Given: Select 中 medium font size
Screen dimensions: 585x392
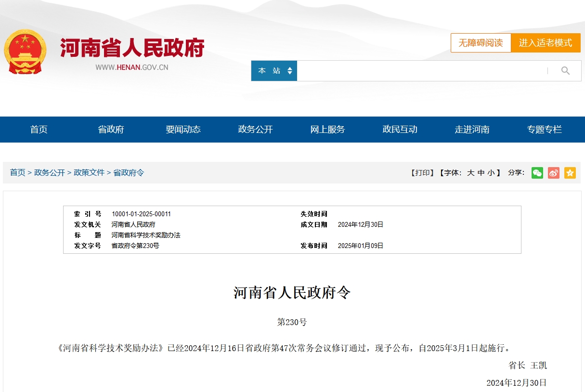Looking at the screenshot, I should pyautogui.click(x=480, y=172).
